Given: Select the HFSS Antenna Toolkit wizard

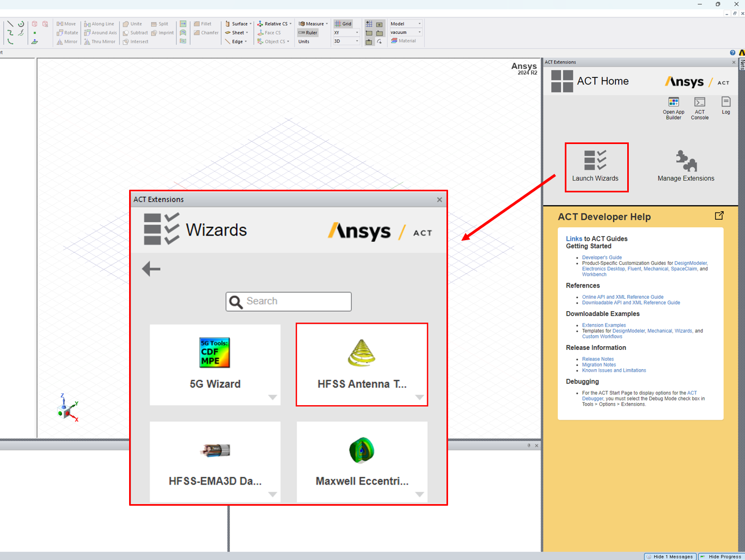Looking at the screenshot, I should 361,364.
